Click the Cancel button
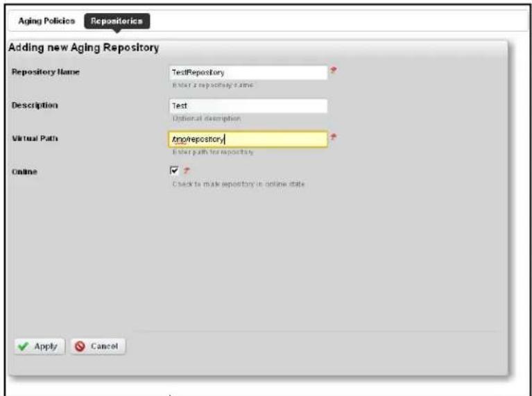This screenshot has height=396, width=532. 98,347
